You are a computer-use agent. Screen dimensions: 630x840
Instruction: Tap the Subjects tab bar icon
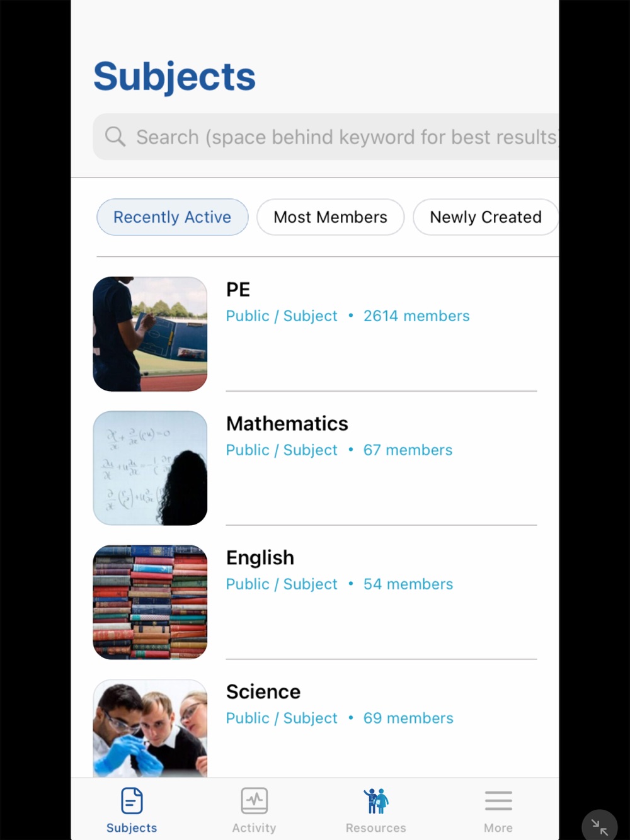132,801
